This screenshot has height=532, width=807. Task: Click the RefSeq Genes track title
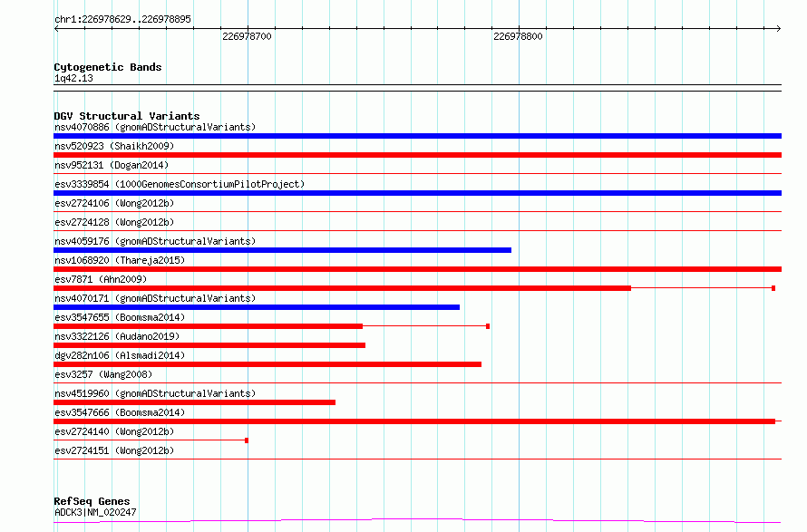(92, 501)
